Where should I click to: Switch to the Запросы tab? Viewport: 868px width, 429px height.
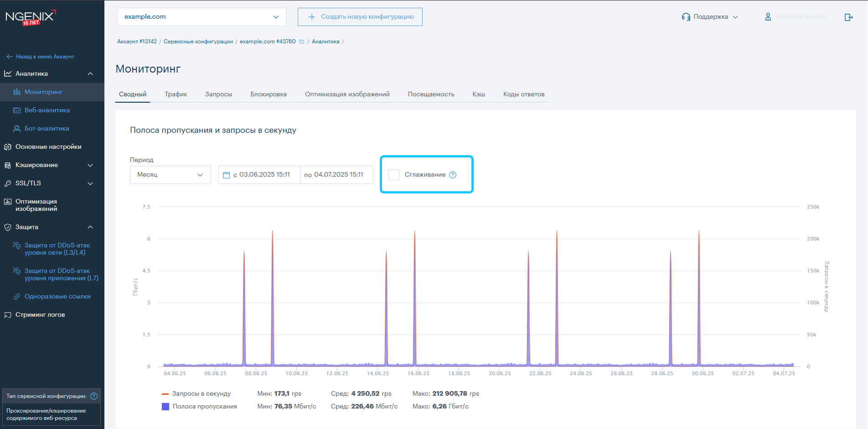[219, 94]
